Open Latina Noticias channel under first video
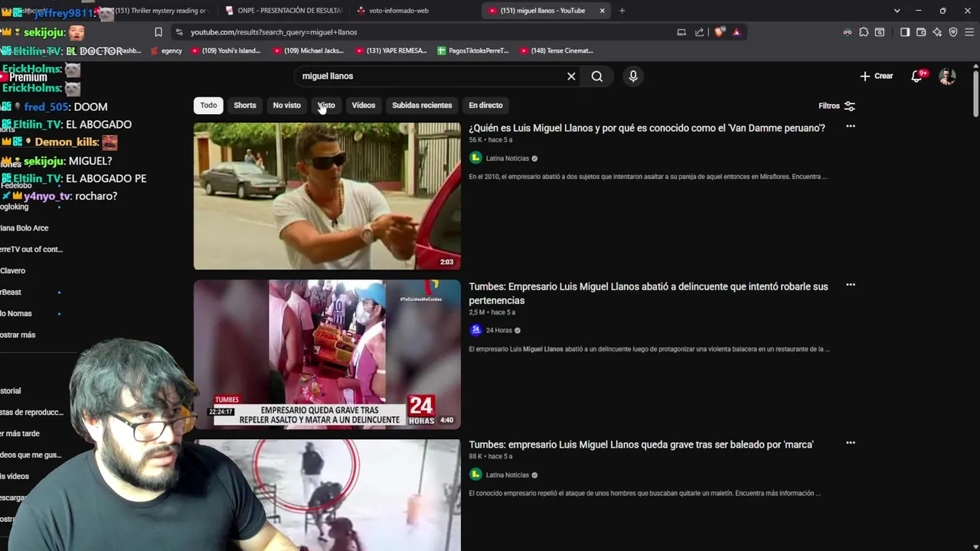This screenshot has width=980, height=551. coord(508,158)
